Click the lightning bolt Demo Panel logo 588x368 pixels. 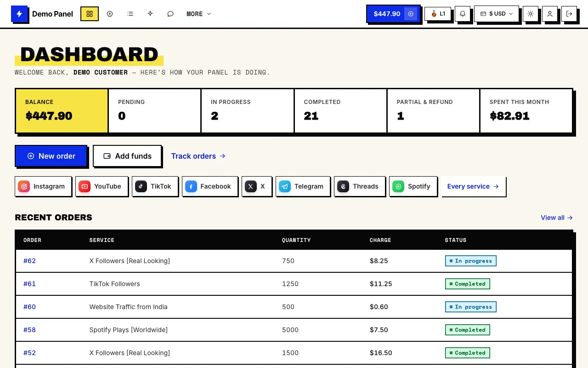(19, 14)
